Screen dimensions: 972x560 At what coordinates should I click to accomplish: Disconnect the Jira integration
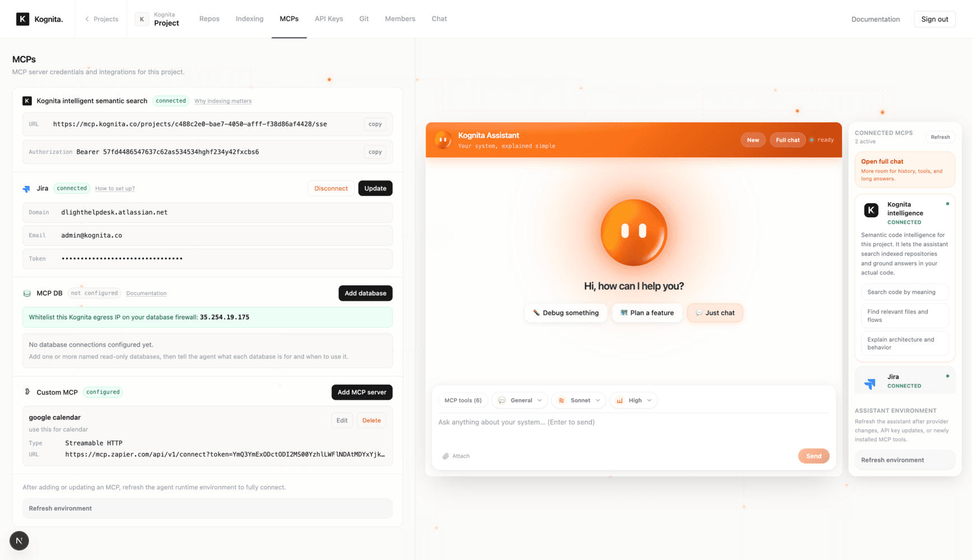(x=331, y=189)
